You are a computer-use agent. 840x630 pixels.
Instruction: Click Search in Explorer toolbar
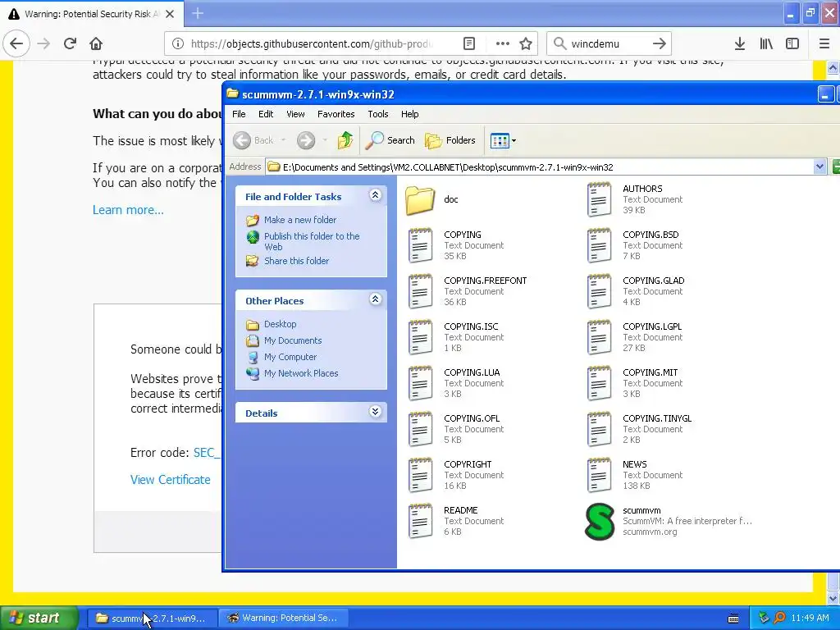[x=390, y=140]
